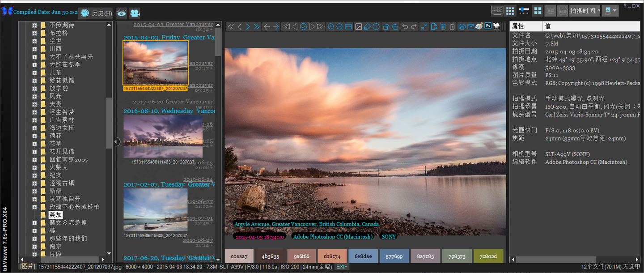This screenshot has height=273, width=644.
Task: Click the Adobe Photoshop CC (Macintosh) tag
Action: coord(332,237)
